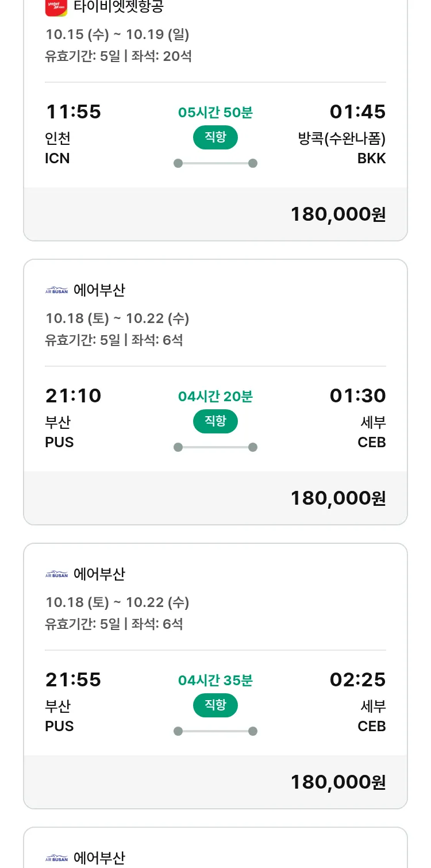The width and height of the screenshot is (431, 868).
Task: Tap the 21:10 Busan departure time
Action: (73, 395)
